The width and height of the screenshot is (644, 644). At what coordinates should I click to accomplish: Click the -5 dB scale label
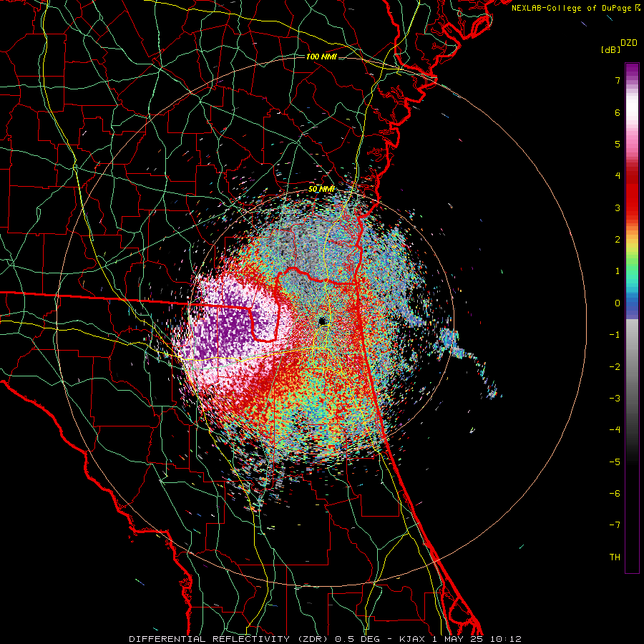tap(615, 462)
